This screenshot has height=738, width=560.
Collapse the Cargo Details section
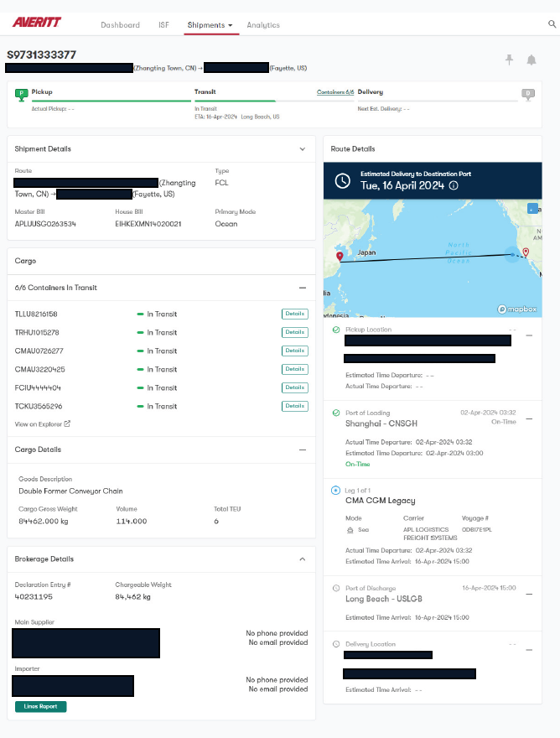[x=302, y=450]
